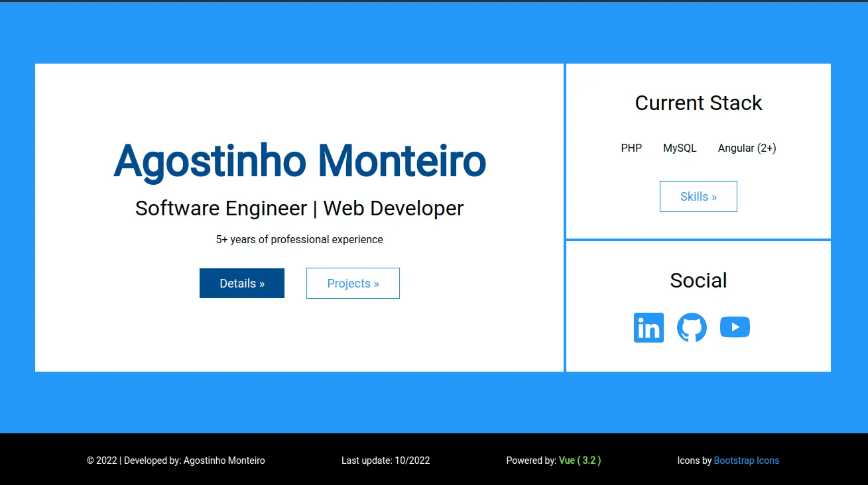
Task: Click the green Vue ( 3.2 ) text
Action: [580, 460]
